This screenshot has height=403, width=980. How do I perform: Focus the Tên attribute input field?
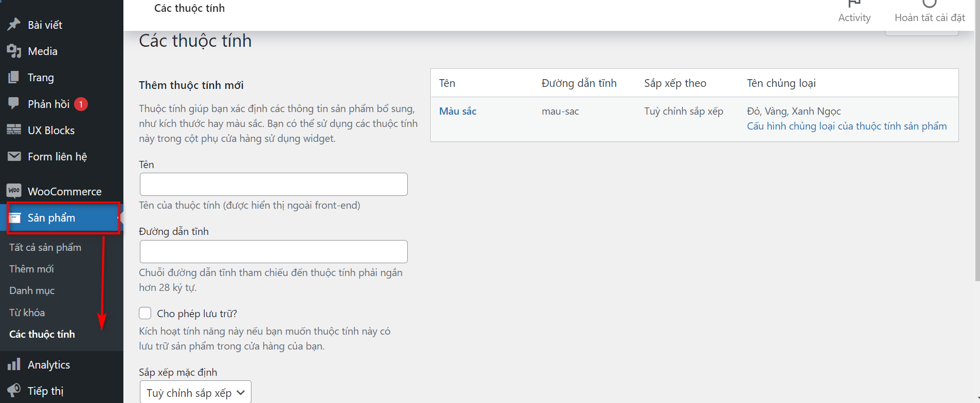pyautogui.click(x=274, y=184)
